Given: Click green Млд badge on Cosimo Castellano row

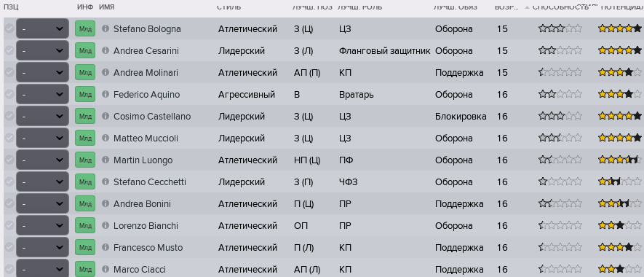Looking at the screenshot, I should (85, 116).
